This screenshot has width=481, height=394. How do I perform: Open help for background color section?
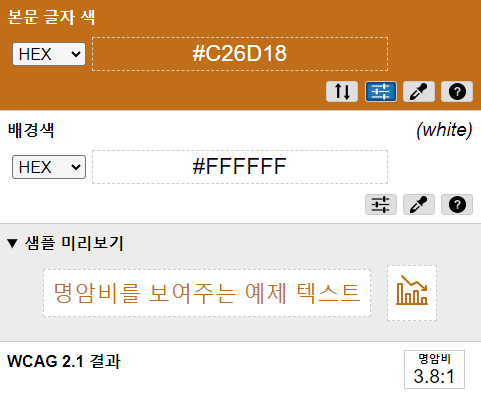[x=457, y=204]
